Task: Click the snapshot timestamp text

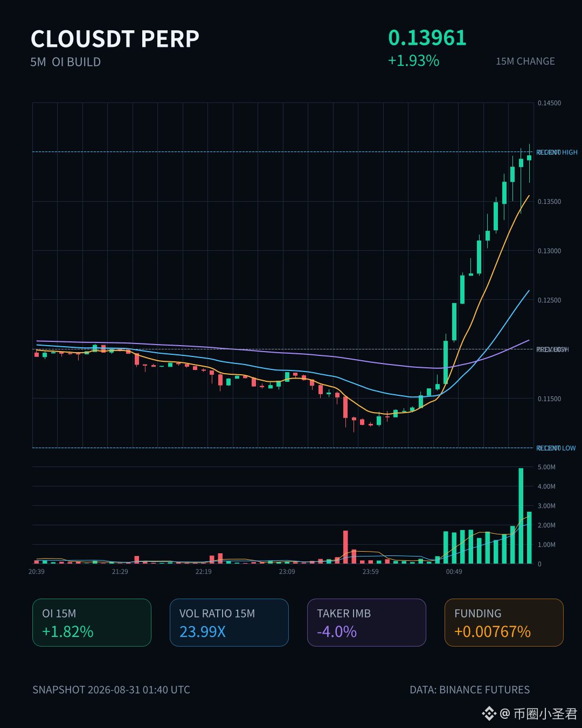Action: pos(111,690)
